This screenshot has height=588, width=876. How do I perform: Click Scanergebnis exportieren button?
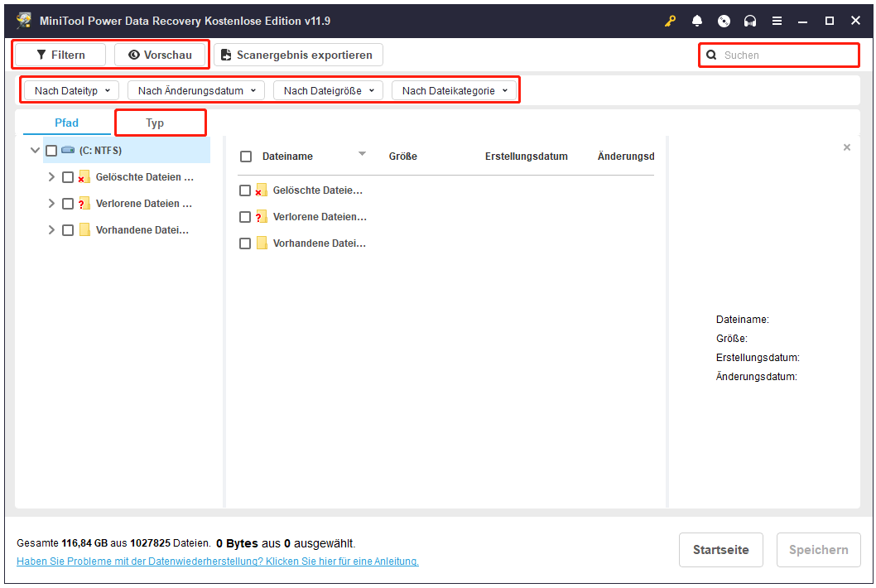(x=298, y=55)
